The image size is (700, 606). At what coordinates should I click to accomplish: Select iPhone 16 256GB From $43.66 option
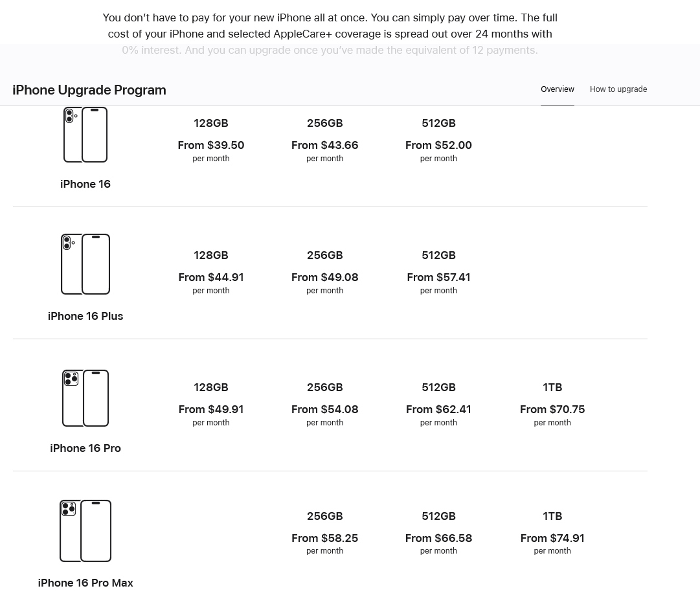coord(324,140)
